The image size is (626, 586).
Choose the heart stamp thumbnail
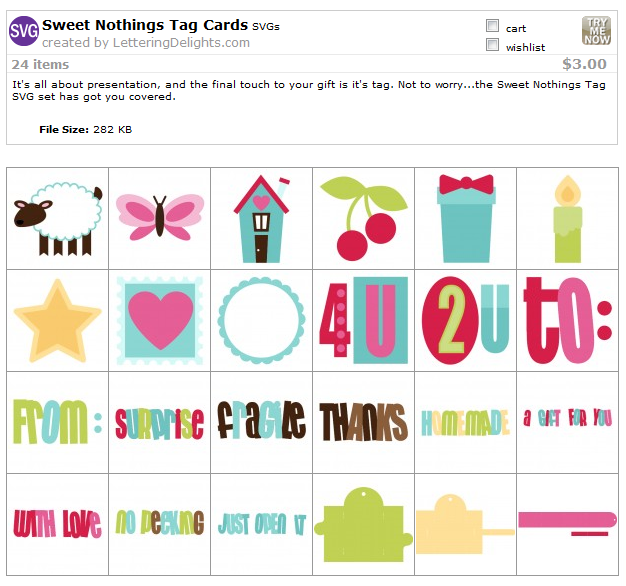click(x=160, y=321)
